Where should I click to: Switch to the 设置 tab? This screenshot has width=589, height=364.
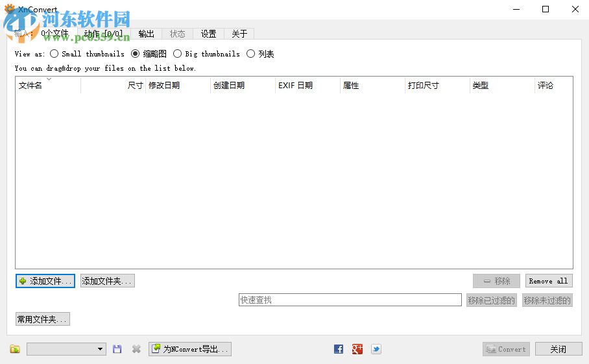click(x=208, y=34)
